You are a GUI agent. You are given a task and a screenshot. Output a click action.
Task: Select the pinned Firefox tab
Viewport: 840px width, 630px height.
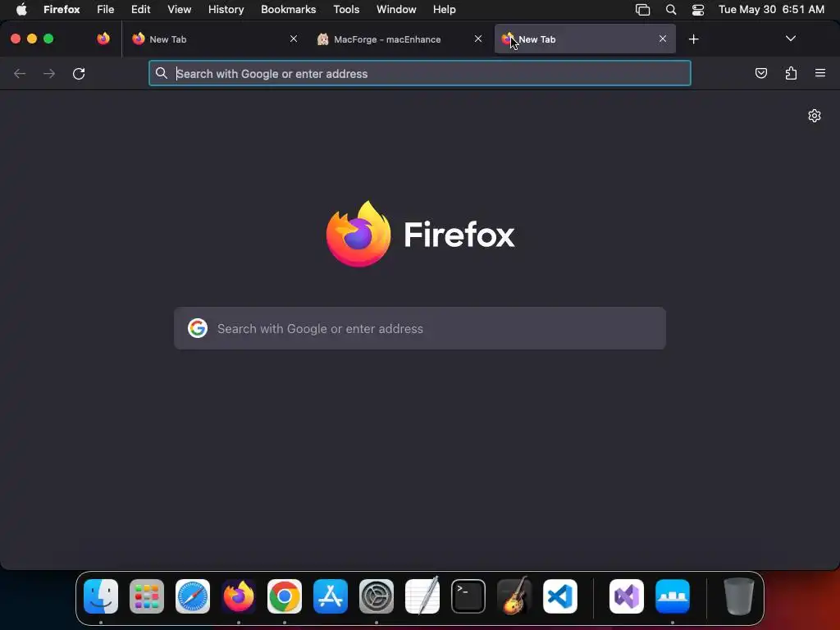[103, 39]
